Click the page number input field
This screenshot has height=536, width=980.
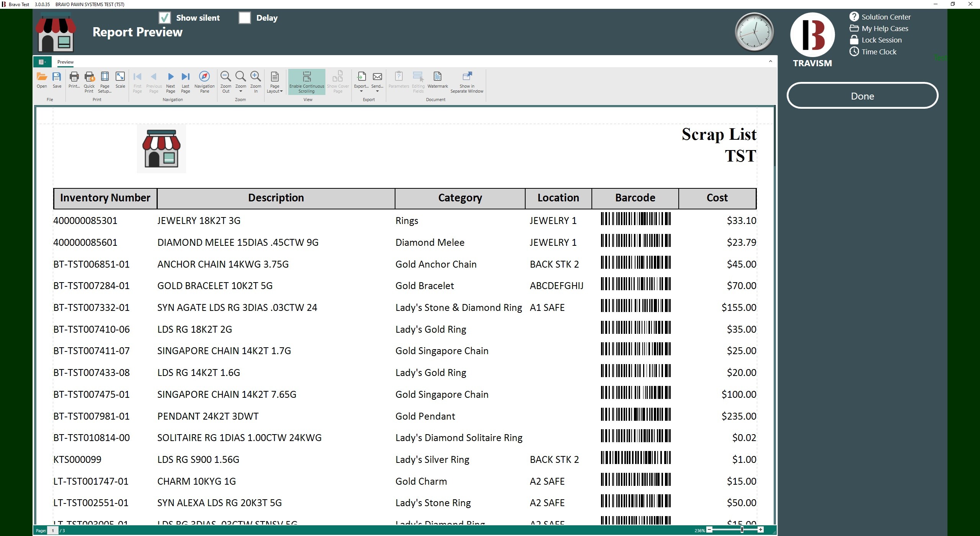pyautogui.click(x=53, y=531)
